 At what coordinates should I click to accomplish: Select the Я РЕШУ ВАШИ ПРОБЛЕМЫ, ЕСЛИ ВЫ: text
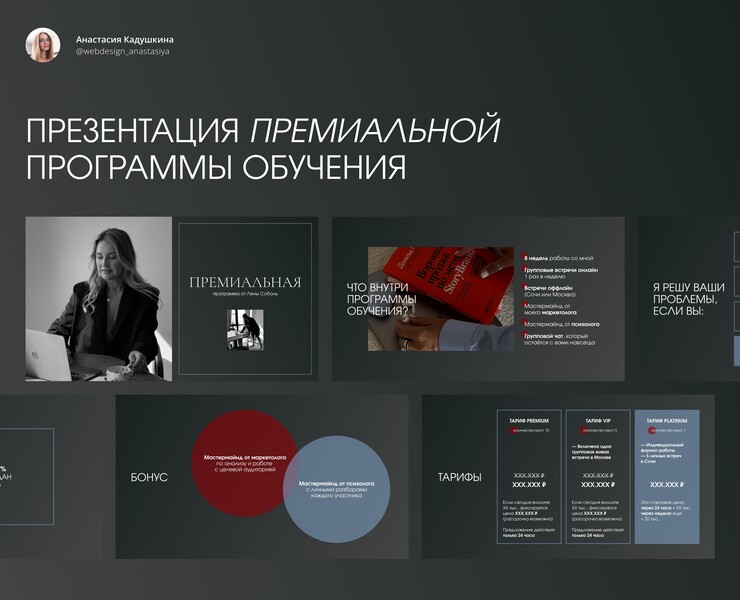tap(689, 299)
